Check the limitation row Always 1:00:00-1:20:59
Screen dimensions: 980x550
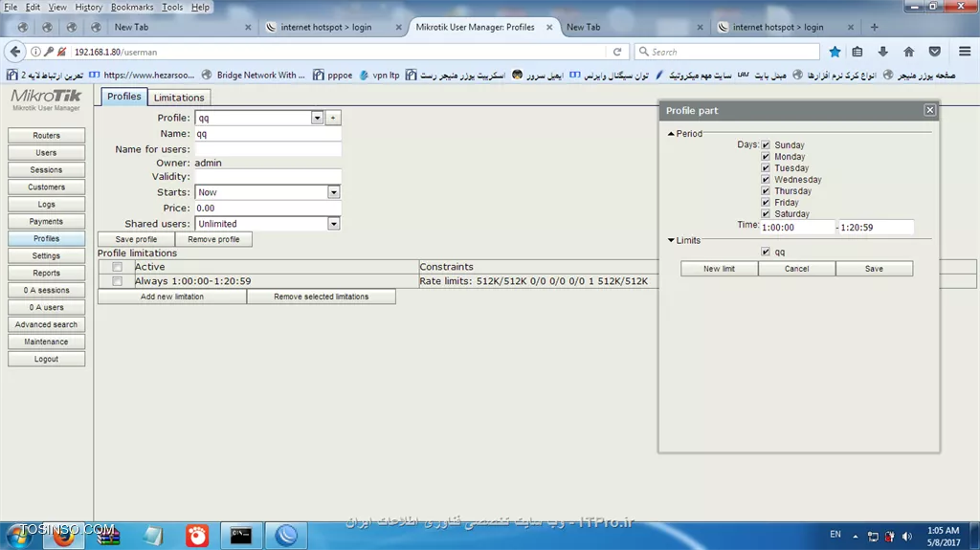coord(117,281)
